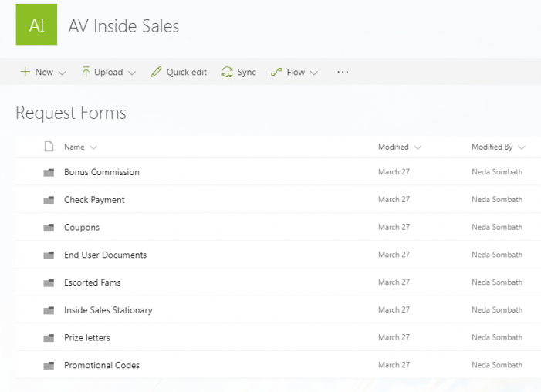Open the End User Documents folder
The width and height of the screenshot is (541, 392).
(x=105, y=255)
